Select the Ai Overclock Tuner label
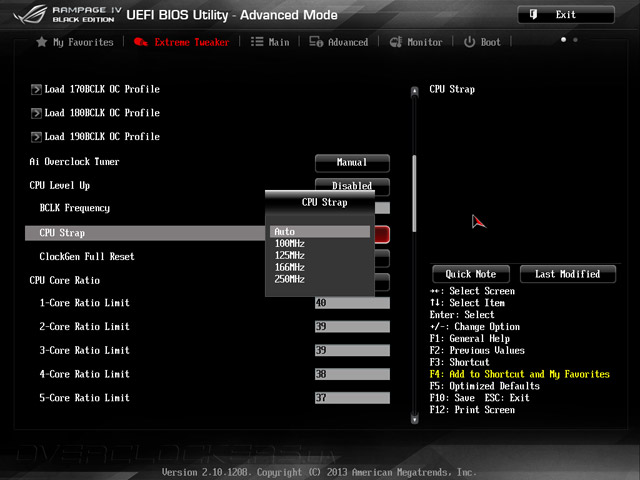Viewport: 640px width, 480px height. coord(74,162)
